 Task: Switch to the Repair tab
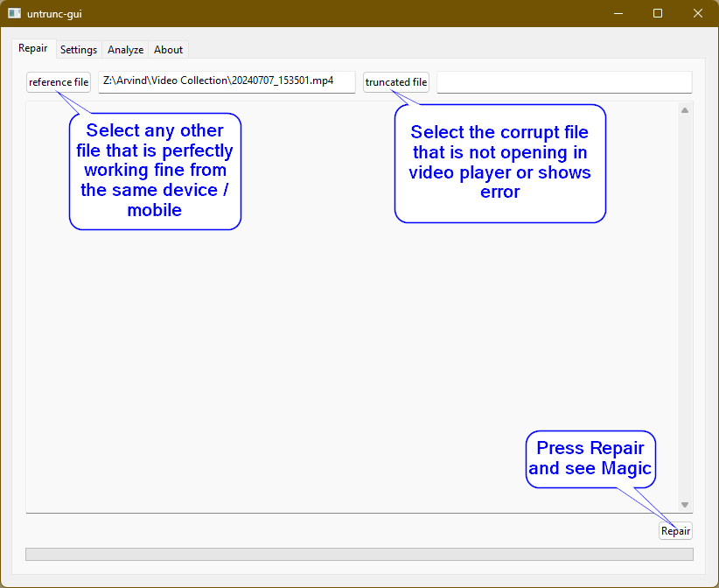[33, 48]
